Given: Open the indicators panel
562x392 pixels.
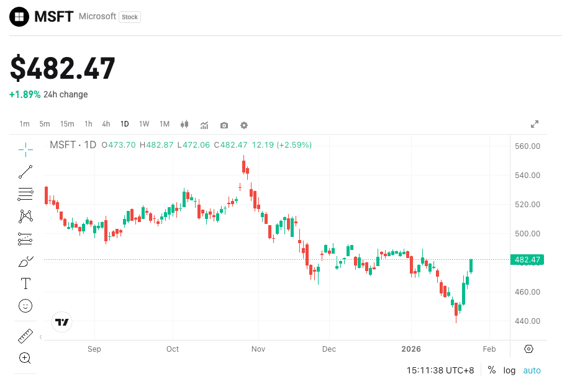Looking at the screenshot, I should (x=204, y=125).
